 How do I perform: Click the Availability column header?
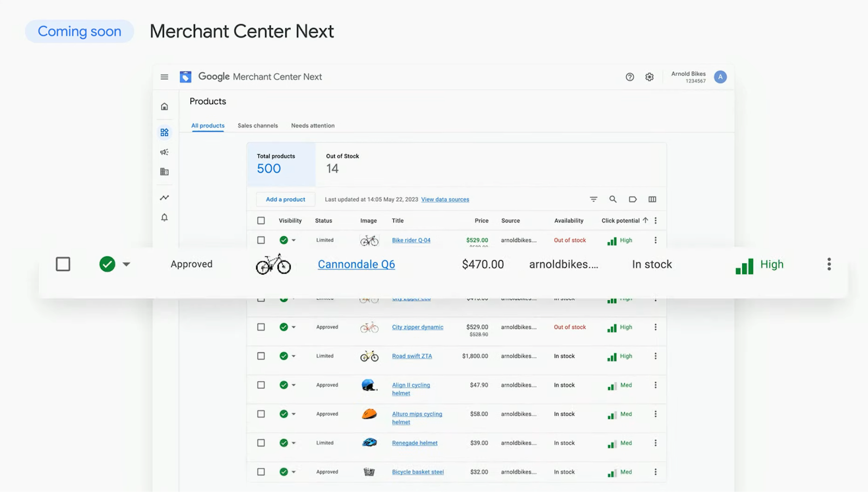569,220
